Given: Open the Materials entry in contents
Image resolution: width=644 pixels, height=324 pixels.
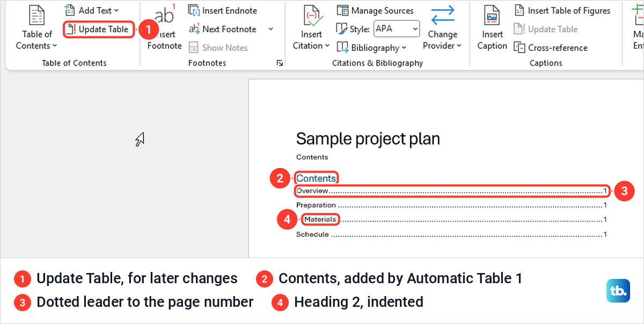Looking at the screenshot, I should (x=455, y=219).
